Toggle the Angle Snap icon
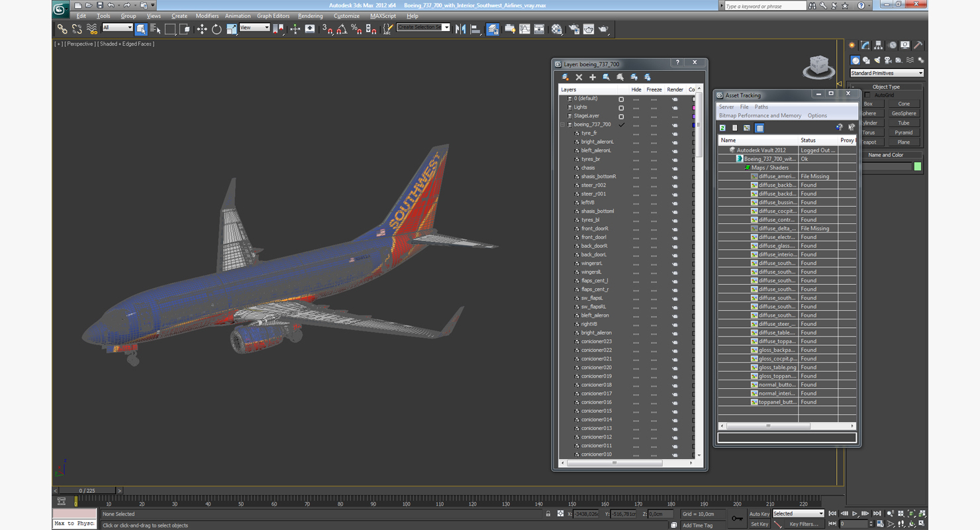 342,29
